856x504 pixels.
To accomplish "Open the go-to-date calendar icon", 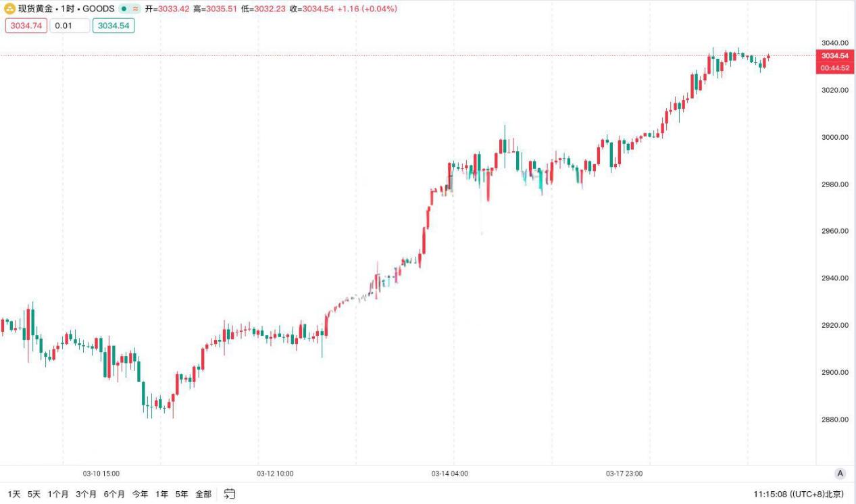I will click(230, 494).
